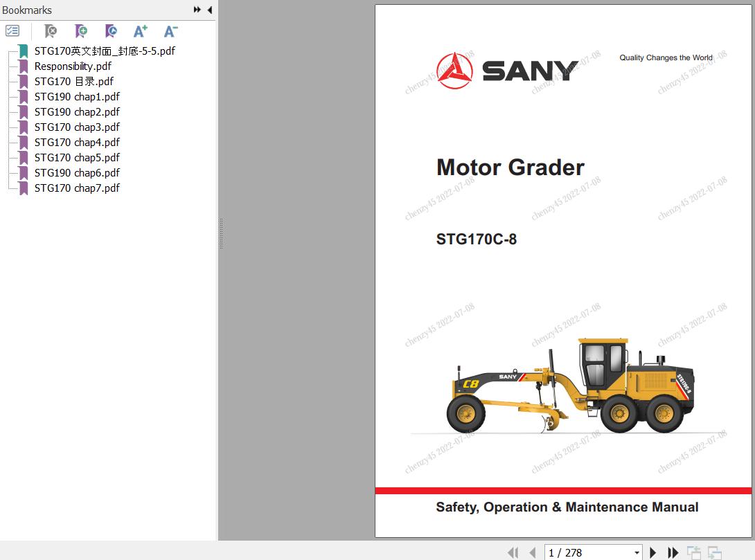
Task: Click the Bookmarks panel title
Action: [x=27, y=10]
